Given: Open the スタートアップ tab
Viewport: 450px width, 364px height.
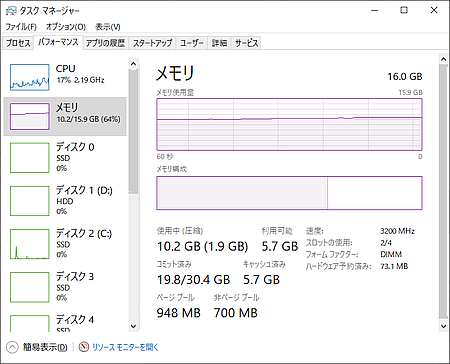Looking at the screenshot, I should pos(152,43).
